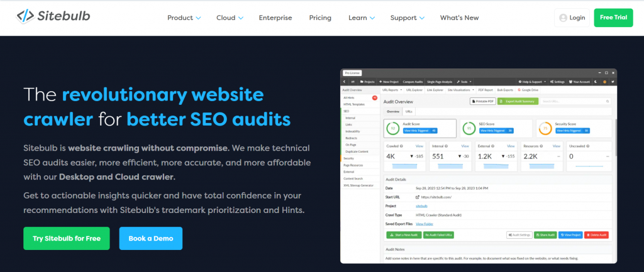
Task: Open the Enterprise menu item
Action: click(x=275, y=18)
